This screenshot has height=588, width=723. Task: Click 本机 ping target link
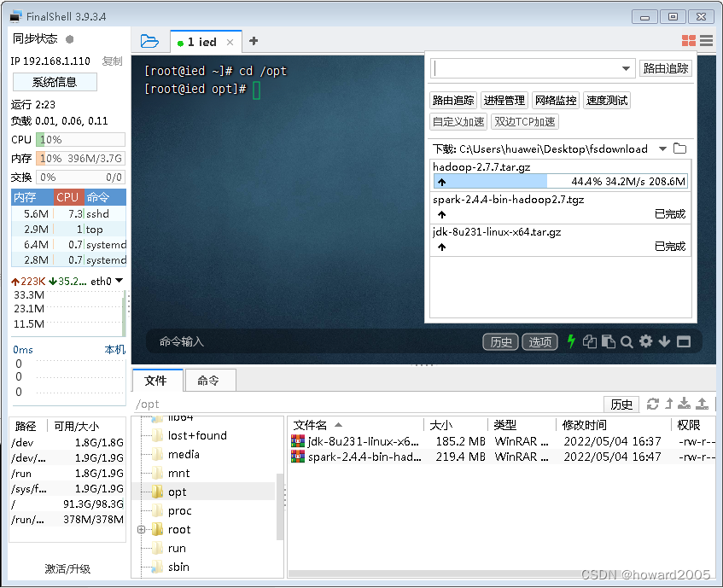click(x=115, y=350)
